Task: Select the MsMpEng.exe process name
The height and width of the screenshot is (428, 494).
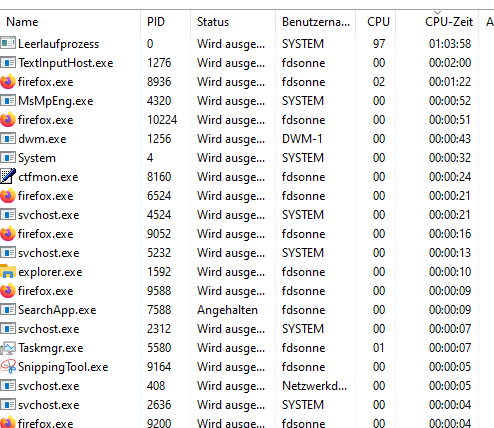Action: pos(56,101)
